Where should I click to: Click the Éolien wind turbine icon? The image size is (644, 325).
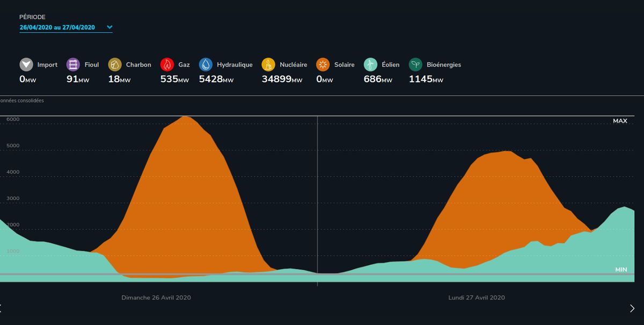point(370,65)
